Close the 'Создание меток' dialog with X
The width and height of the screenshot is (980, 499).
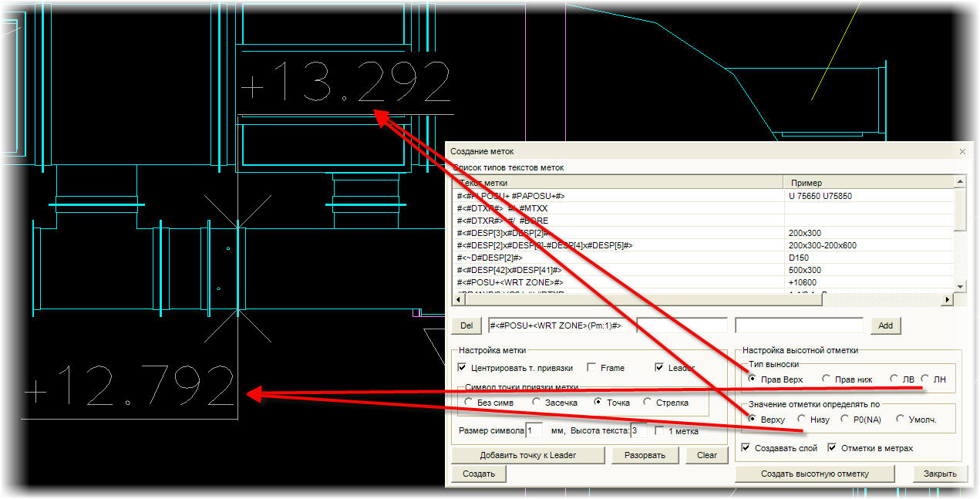pyautogui.click(x=962, y=151)
